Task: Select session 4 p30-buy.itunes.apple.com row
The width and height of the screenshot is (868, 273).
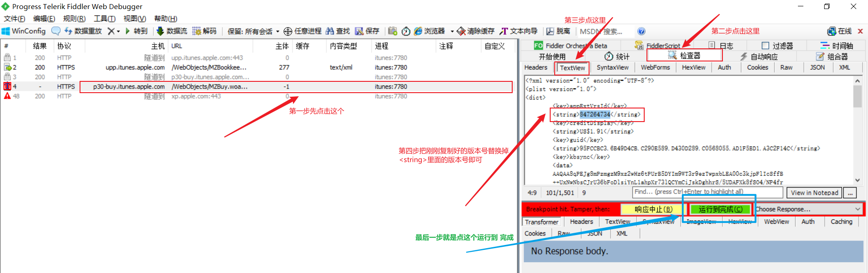Action: [258, 86]
